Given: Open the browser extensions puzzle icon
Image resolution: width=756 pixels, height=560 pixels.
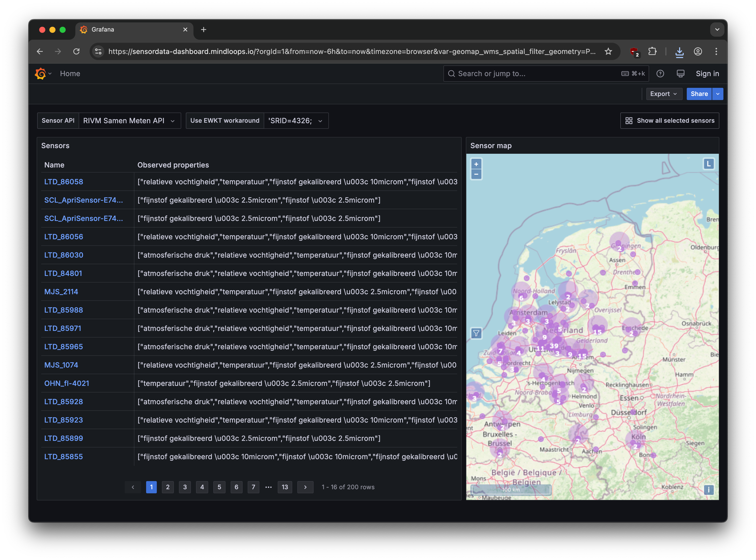Looking at the screenshot, I should [652, 51].
